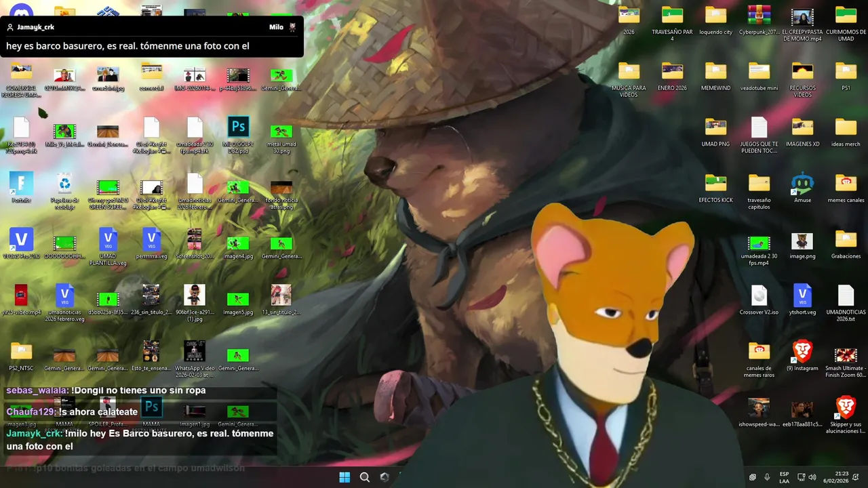Open the folder named 2026
This screenshot has width=868, height=488.
pyautogui.click(x=629, y=20)
